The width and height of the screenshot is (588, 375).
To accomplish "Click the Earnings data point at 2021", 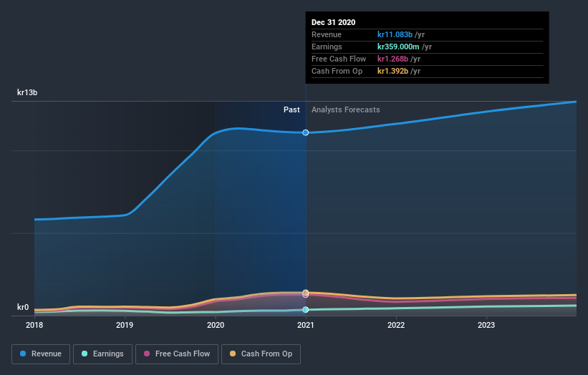I will point(306,309).
